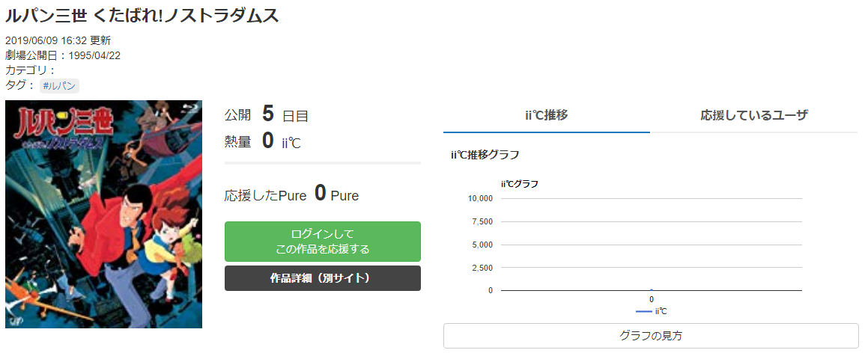Click the green ログインしてこの作品を応援する button
Screen dimensions: 868x359
coord(322,242)
